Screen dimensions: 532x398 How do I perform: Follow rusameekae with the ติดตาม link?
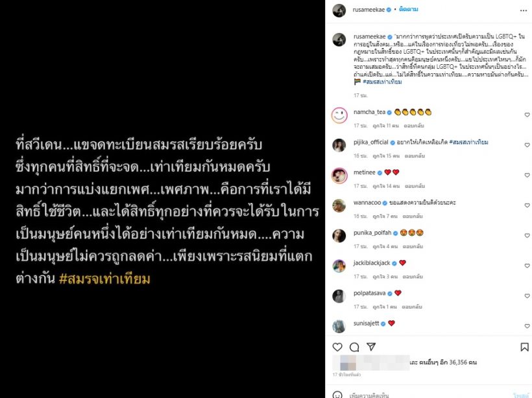click(409, 10)
